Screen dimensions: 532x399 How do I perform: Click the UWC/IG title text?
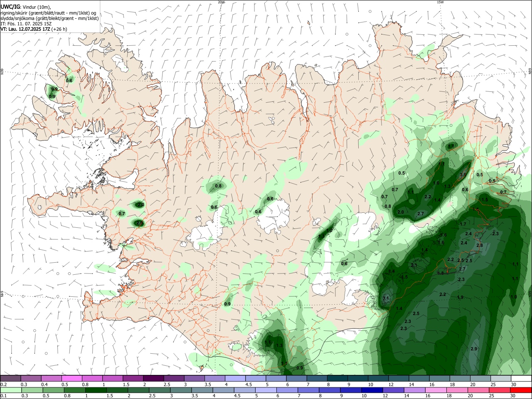coord(10,7)
